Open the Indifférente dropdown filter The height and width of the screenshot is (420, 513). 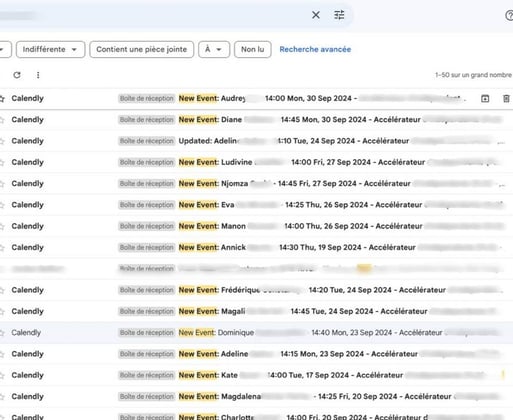[x=50, y=49]
